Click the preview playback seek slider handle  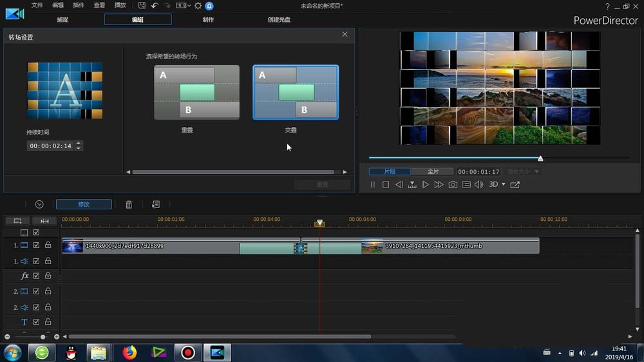[540, 158]
